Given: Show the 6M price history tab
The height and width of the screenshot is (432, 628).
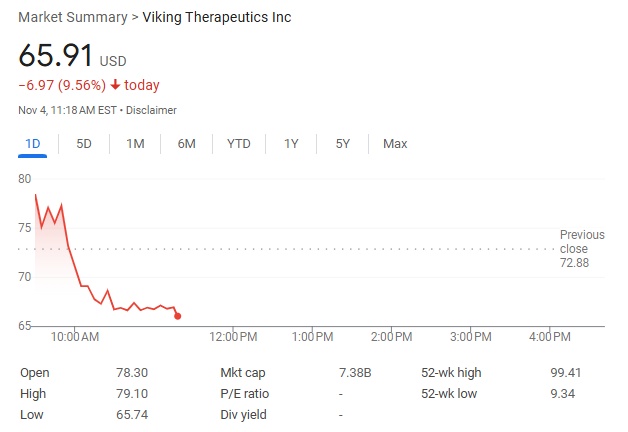Looking at the screenshot, I should point(186,144).
